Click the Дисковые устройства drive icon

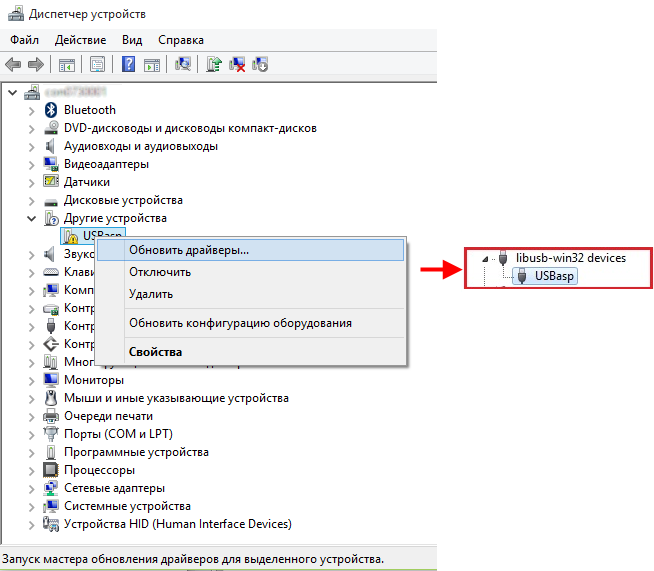pyautogui.click(x=51, y=203)
